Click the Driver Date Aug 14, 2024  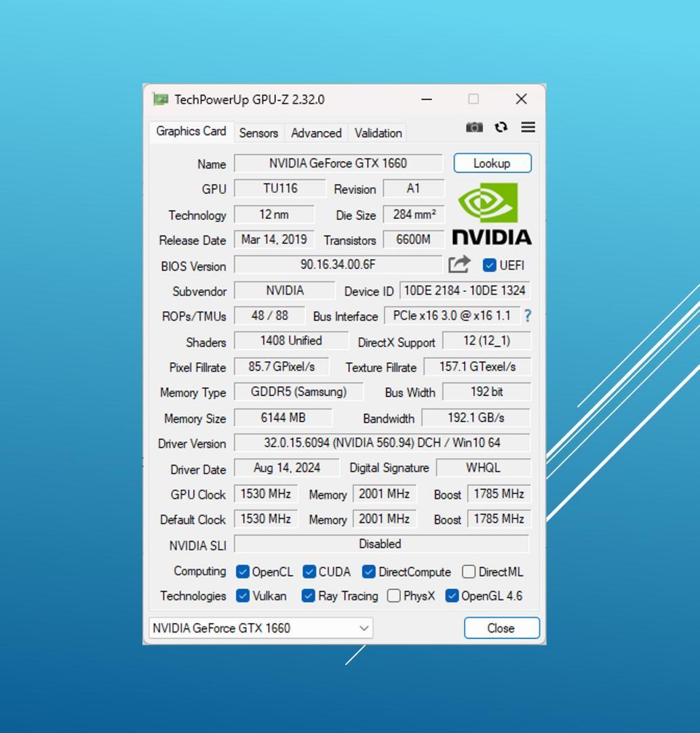click(x=286, y=468)
